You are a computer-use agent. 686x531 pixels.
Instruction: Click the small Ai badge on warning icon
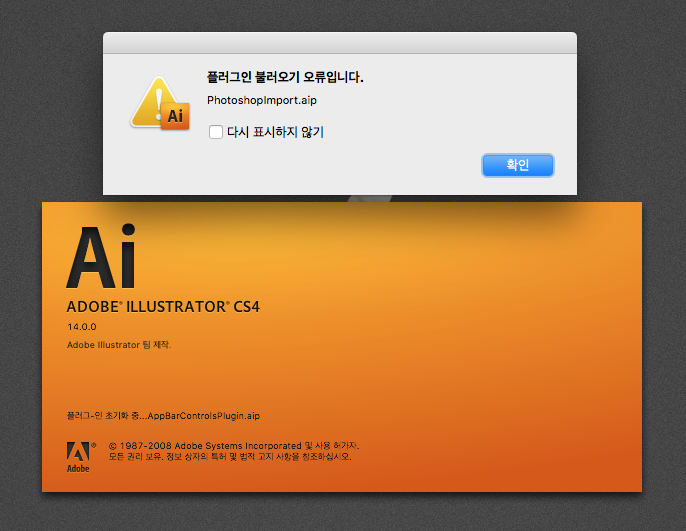point(176,117)
